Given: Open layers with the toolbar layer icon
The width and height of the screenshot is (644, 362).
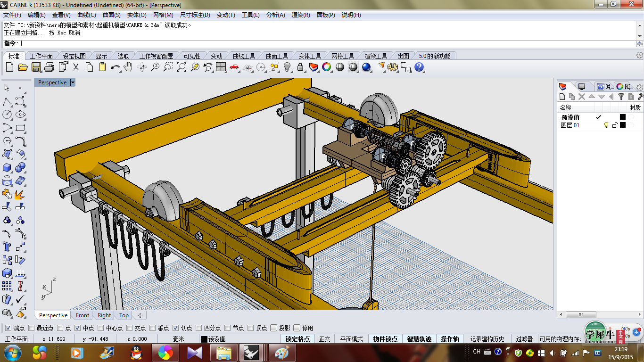Looking at the screenshot, I should 314,67.
